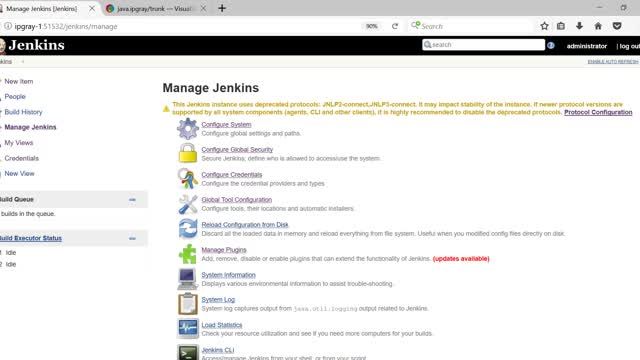Click the deprecated protocols warning triangle icon

pyautogui.click(x=166, y=109)
